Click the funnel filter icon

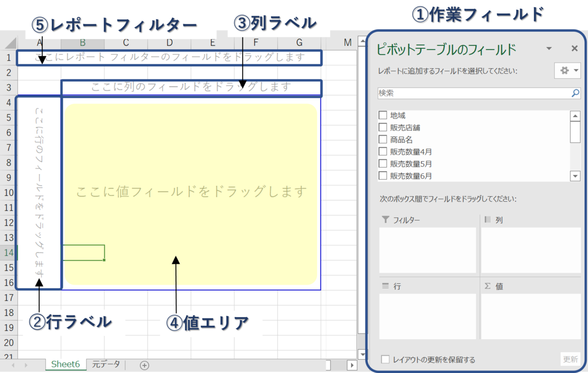[385, 220]
